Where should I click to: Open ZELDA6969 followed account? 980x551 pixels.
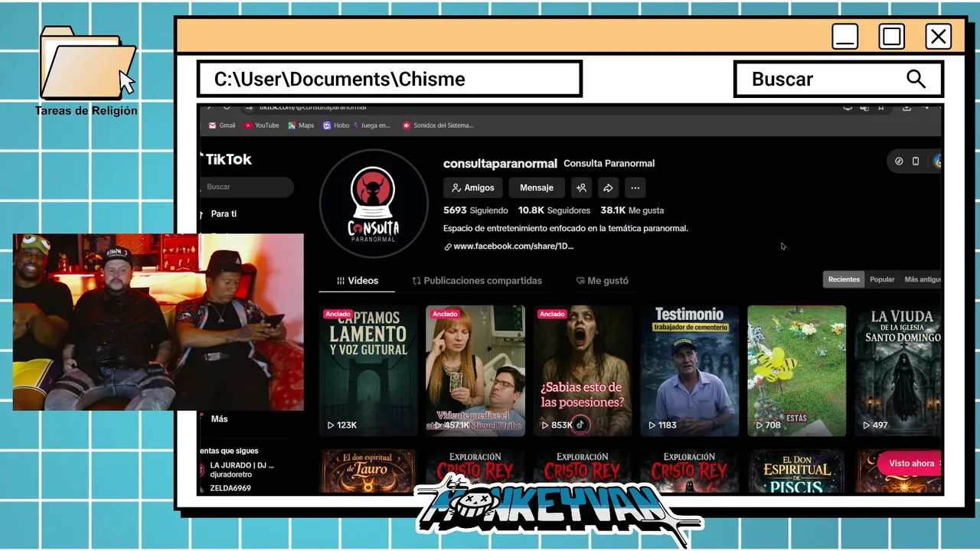[x=230, y=487]
